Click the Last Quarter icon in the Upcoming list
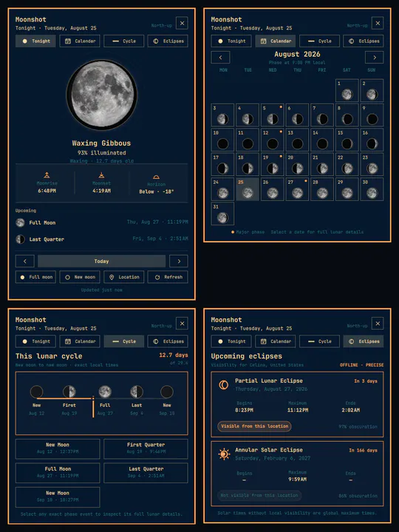This screenshot has width=399, height=532. (21, 239)
